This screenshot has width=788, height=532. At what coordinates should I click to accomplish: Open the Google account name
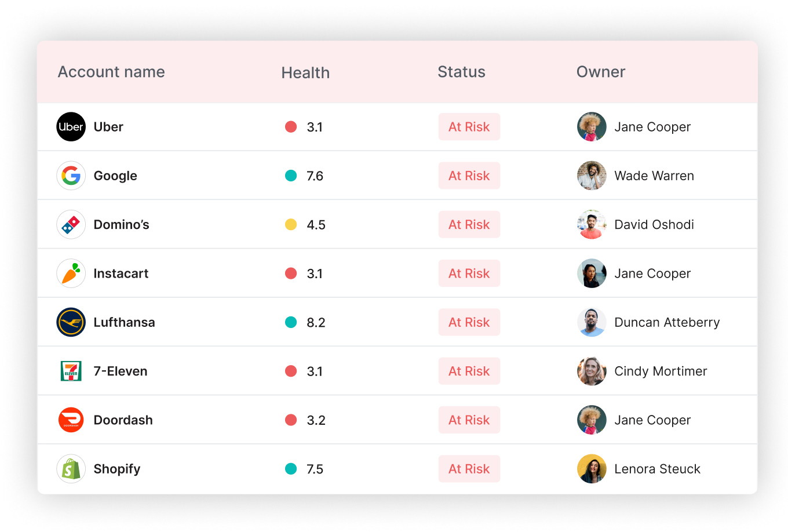point(115,176)
